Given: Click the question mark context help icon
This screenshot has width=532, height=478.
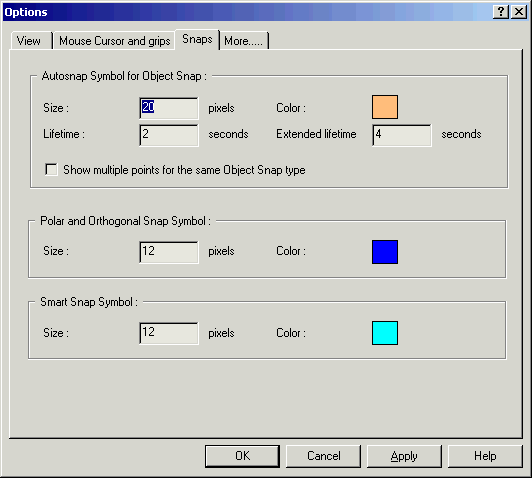Looking at the screenshot, I should click(501, 12).
